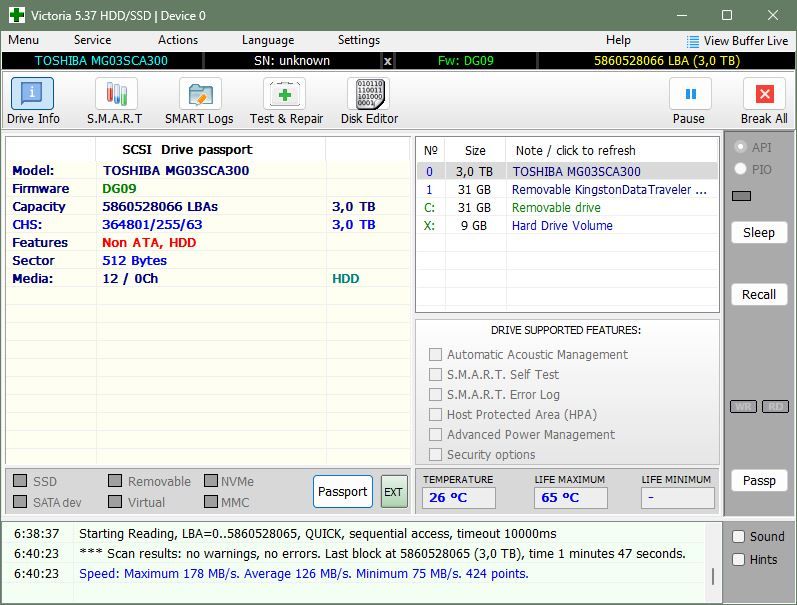
Task: Open the Language menu
Action: 268,40
